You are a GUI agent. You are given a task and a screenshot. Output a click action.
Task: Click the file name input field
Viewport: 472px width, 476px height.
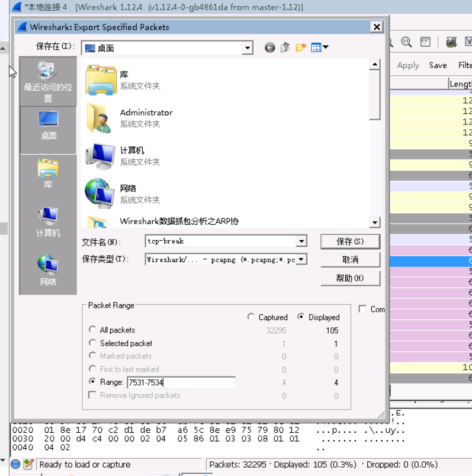pos(221,241)
